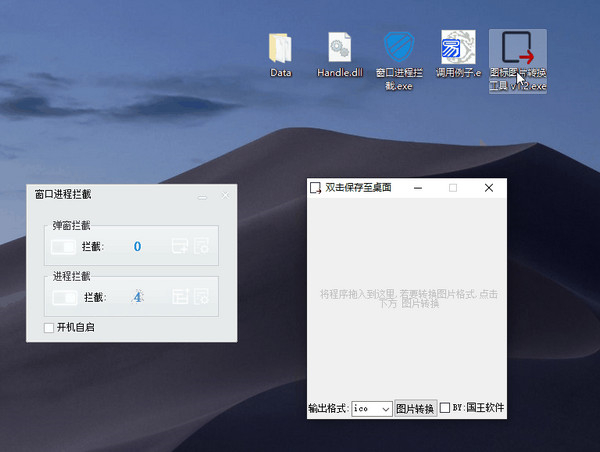Click the 进程拦截 group heading
This screenshot has width=600, height=452.
72,276
